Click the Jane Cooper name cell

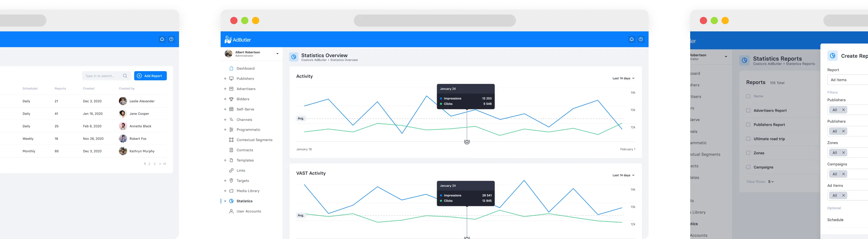click(139, 114)
